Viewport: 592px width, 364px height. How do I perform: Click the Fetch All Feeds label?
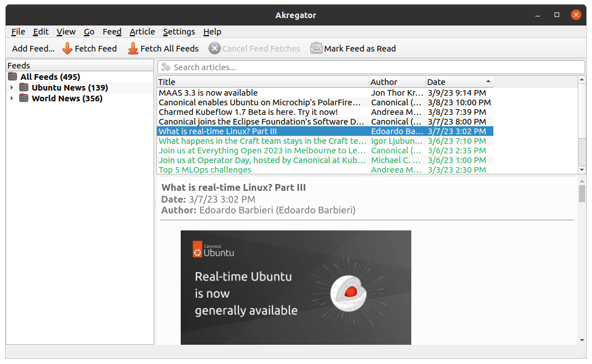(x=169, y=49)
